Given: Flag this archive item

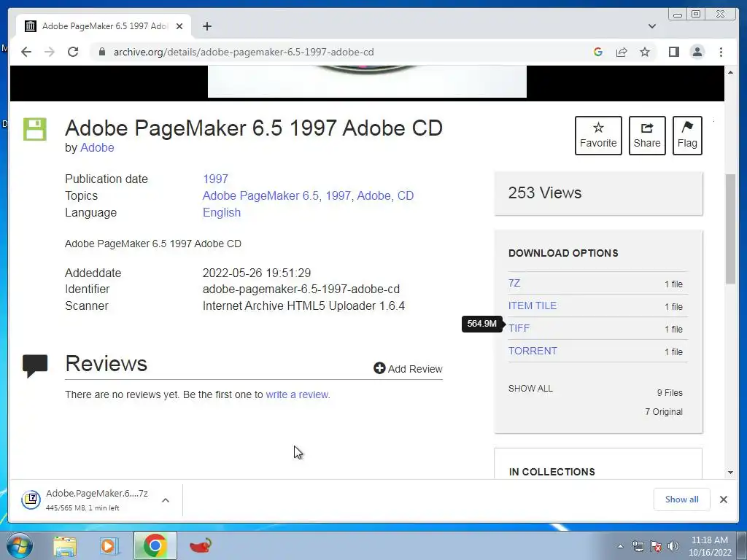Looking at the screenshot, I should [x=687, y=135].
